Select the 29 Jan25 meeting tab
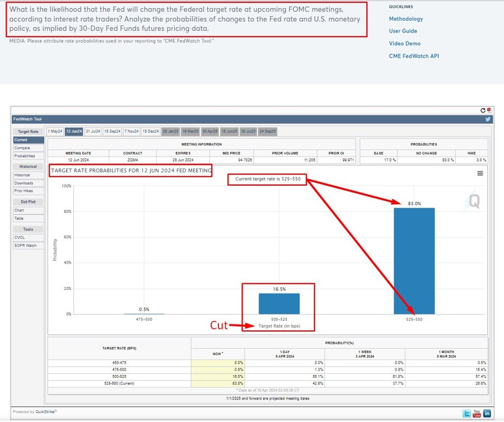 (x=170, y=132)
